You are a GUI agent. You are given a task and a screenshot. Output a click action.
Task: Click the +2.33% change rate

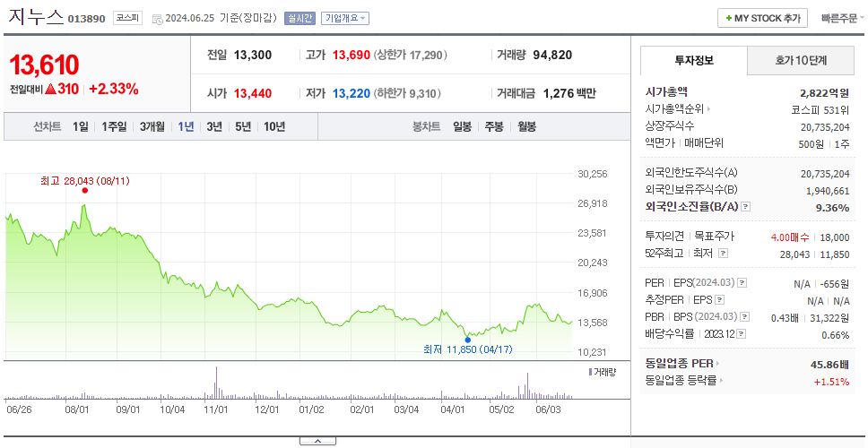tap(114, 89)
